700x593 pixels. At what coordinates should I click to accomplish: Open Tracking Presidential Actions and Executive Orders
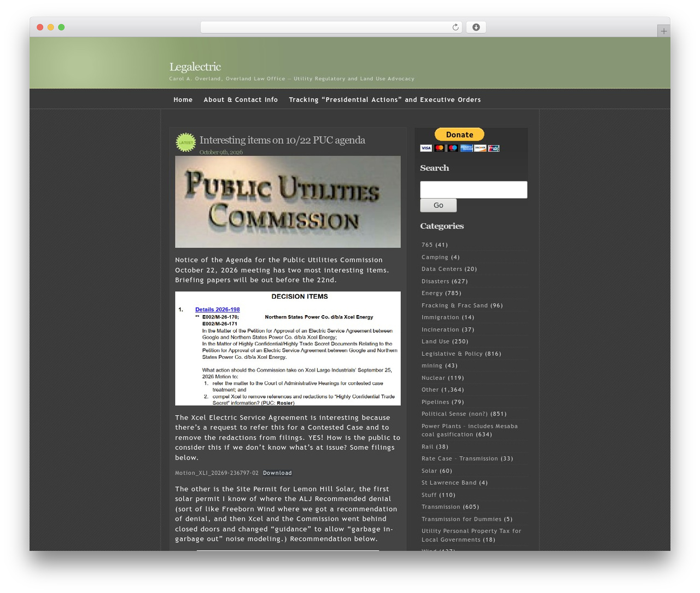[384, 100]
